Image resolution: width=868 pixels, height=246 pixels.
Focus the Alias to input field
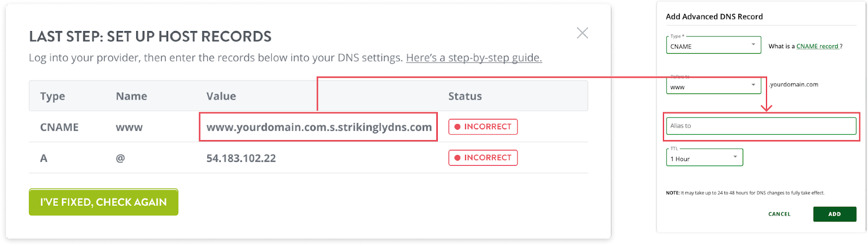coord(761,126)
